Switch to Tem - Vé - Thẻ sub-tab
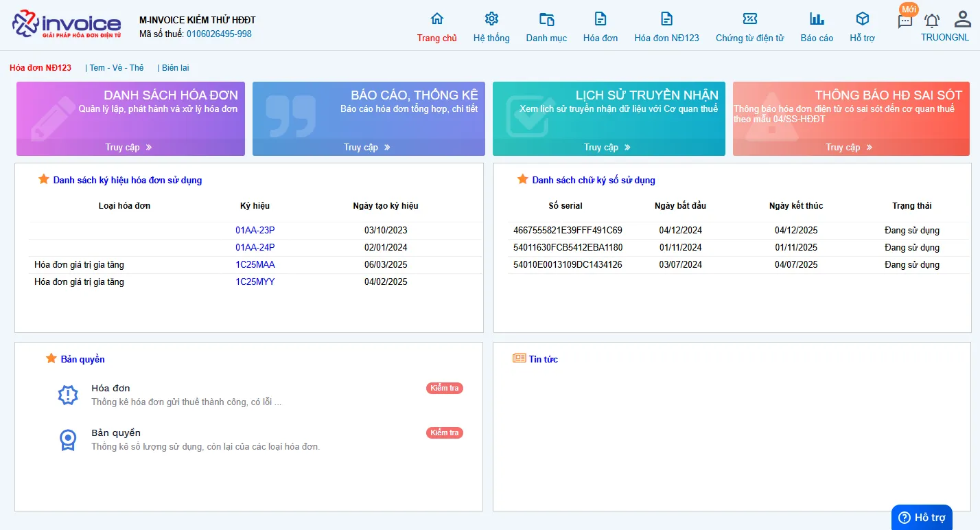The height and width of the screenshot is (530, 980). click(117, 68)
